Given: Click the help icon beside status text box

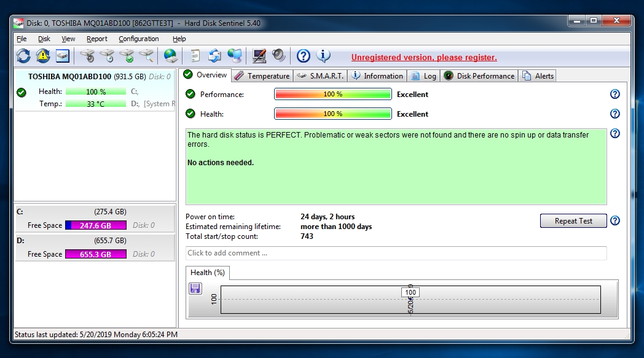Looking at the screenshot, I should point(615,133).
